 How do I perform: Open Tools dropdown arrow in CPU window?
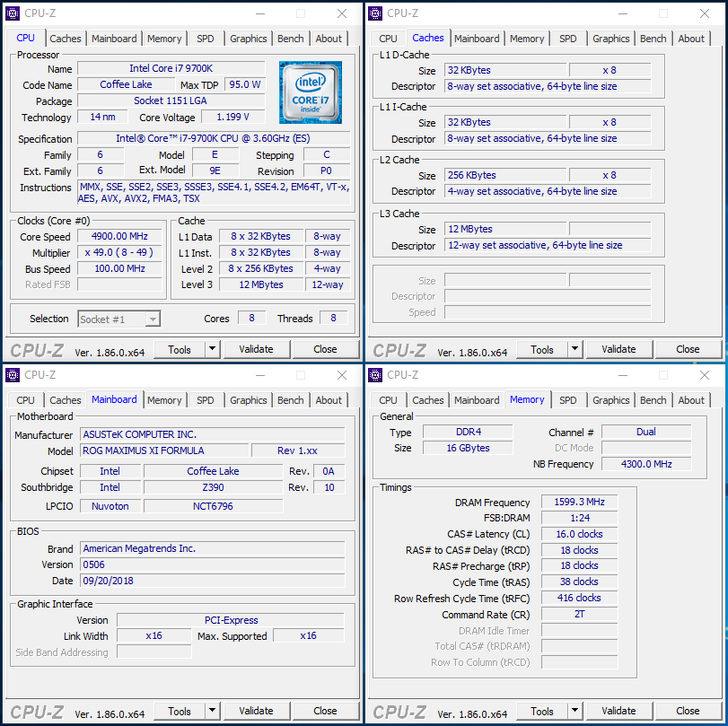pos(212,348)
